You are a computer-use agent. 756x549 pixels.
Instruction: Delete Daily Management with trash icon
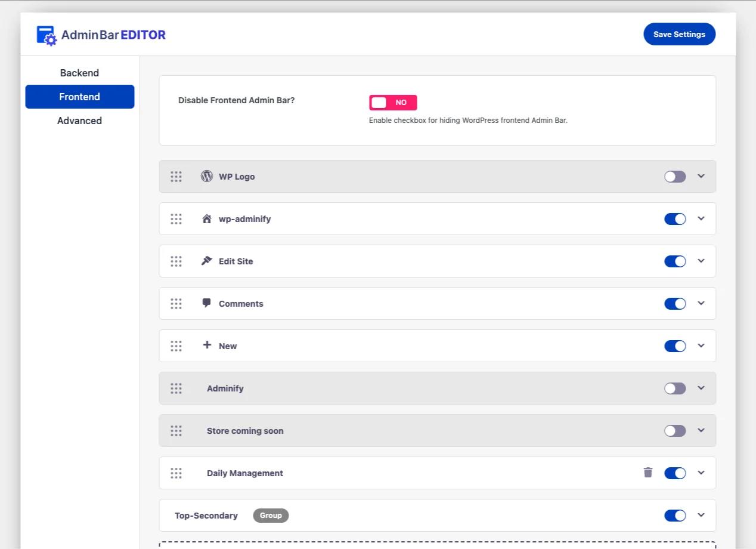(x=648, y=473)
